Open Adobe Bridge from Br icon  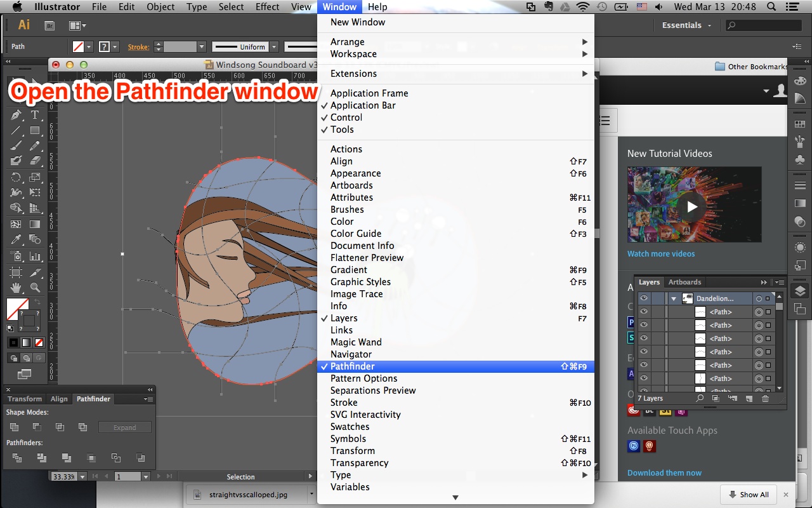(49, 25)
